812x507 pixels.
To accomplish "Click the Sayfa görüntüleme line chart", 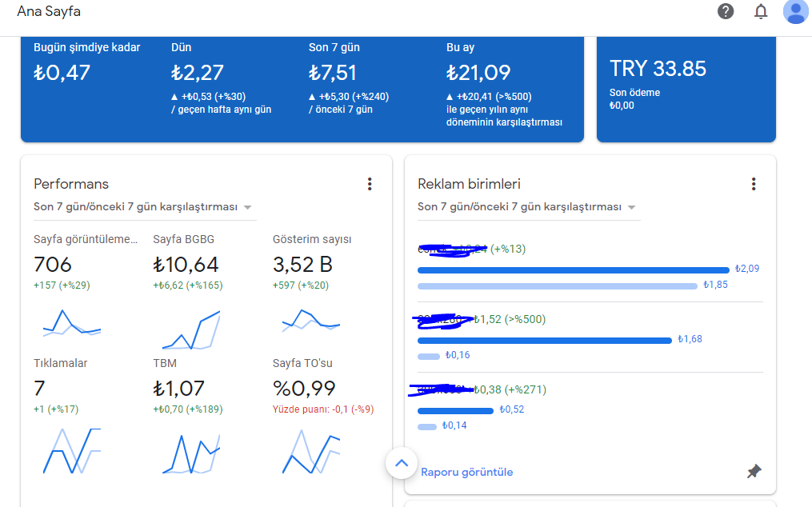I will [x=72, y=323].
